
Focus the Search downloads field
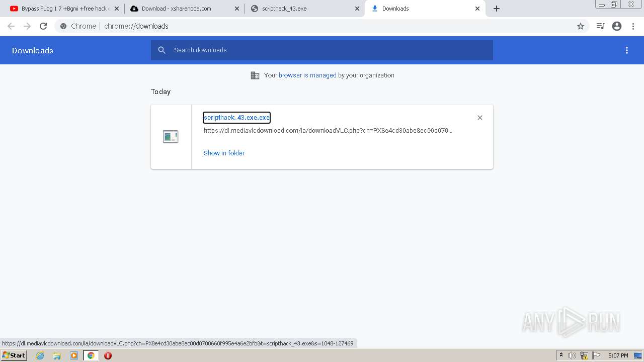click(322, 50)
